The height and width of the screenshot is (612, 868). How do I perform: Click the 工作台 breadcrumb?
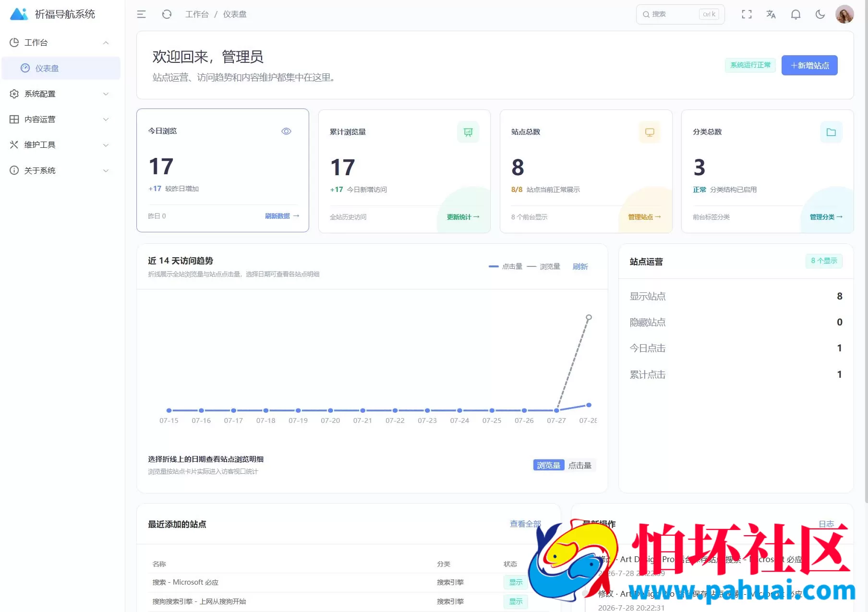(197, 14)
